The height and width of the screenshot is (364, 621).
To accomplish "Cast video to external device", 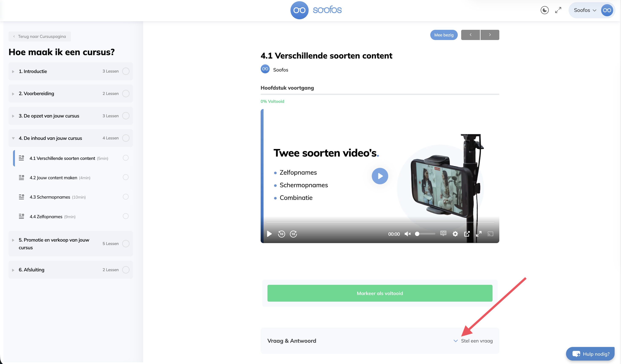I will pos(490,234).
